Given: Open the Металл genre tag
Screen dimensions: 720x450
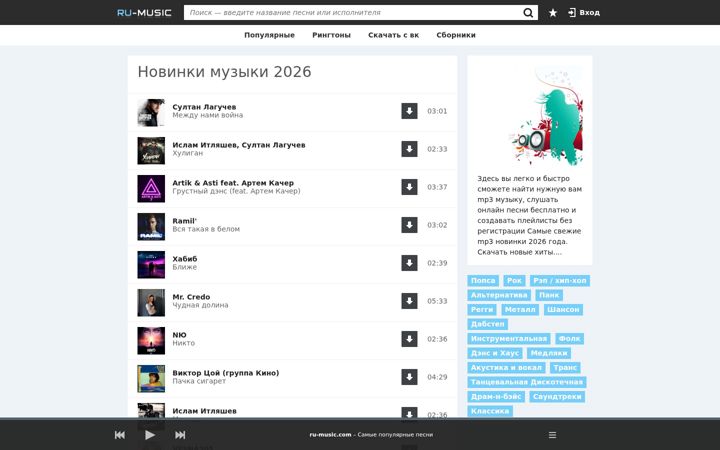Looking at the screenshot, I should point(520,309).
